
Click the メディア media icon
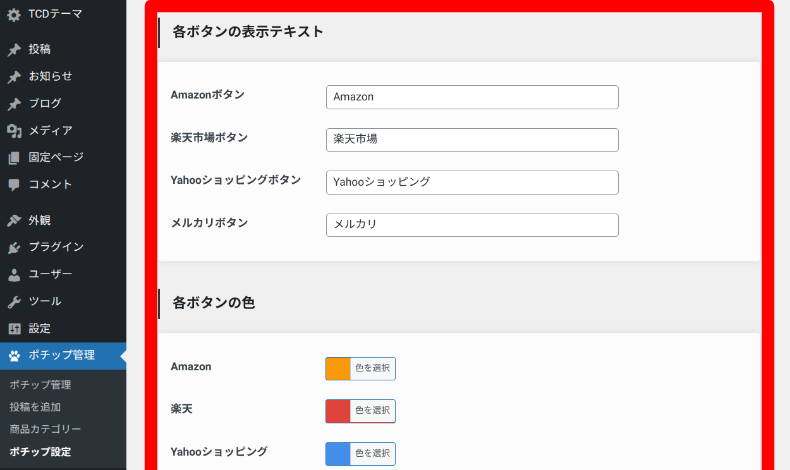pyautogui.click(x=14, y=131)
